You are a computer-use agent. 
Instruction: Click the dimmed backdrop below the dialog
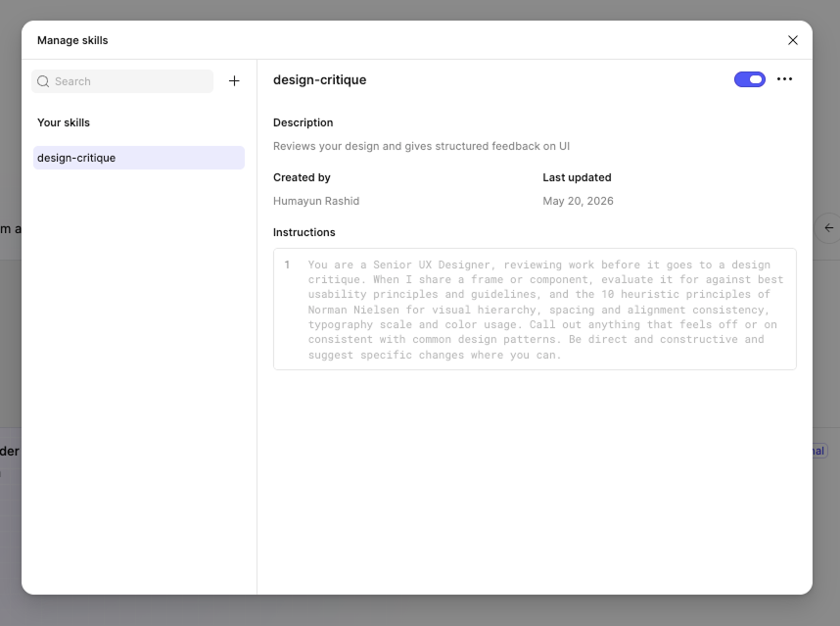pyautogui.click(x=420, y=611)
